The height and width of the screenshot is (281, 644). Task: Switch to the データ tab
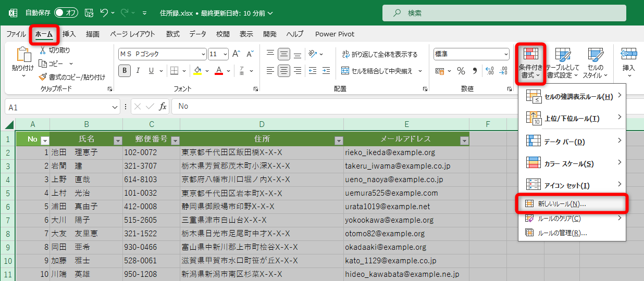197,34
